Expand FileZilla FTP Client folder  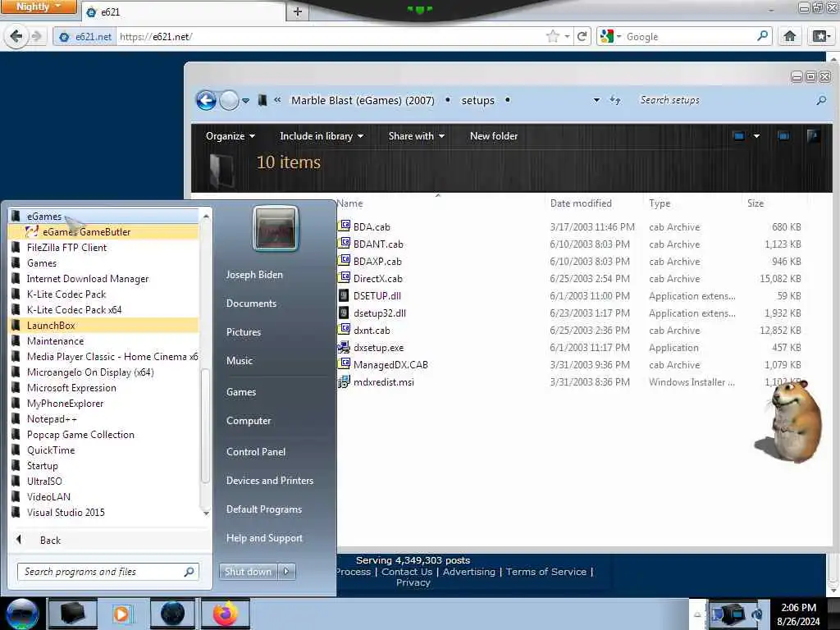coord(67,248)
